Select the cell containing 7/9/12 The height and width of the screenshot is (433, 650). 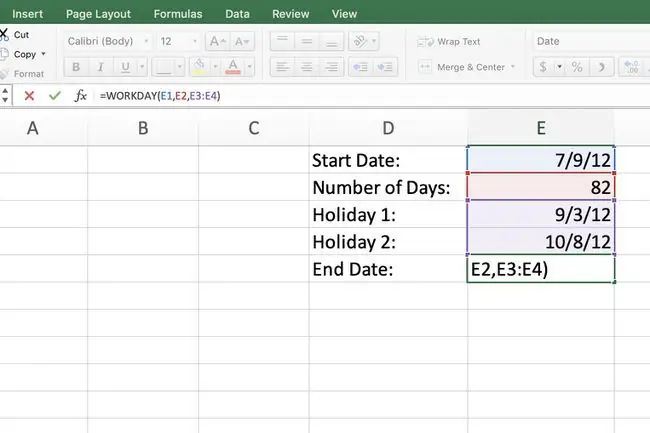click(541, 160)
